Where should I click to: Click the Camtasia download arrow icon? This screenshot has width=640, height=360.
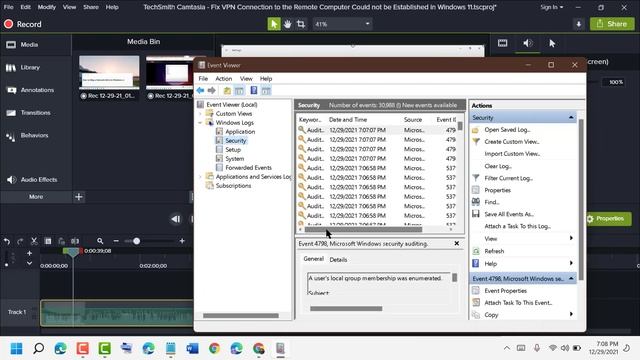tap(578, 24)
